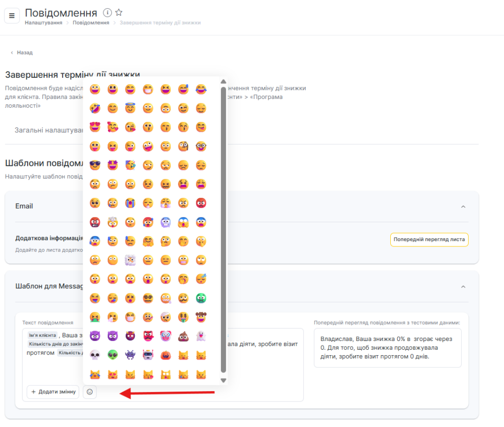Show page info next to Повідомлення title

107,13
